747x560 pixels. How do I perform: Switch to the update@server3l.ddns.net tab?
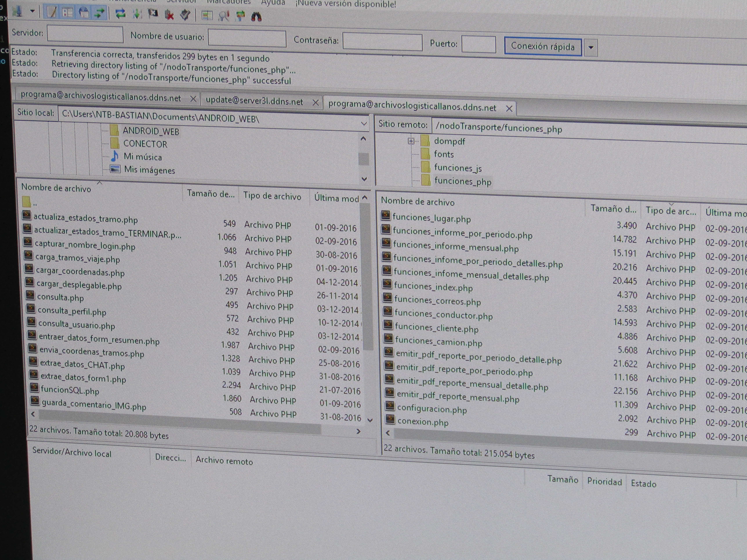[254, 101]
